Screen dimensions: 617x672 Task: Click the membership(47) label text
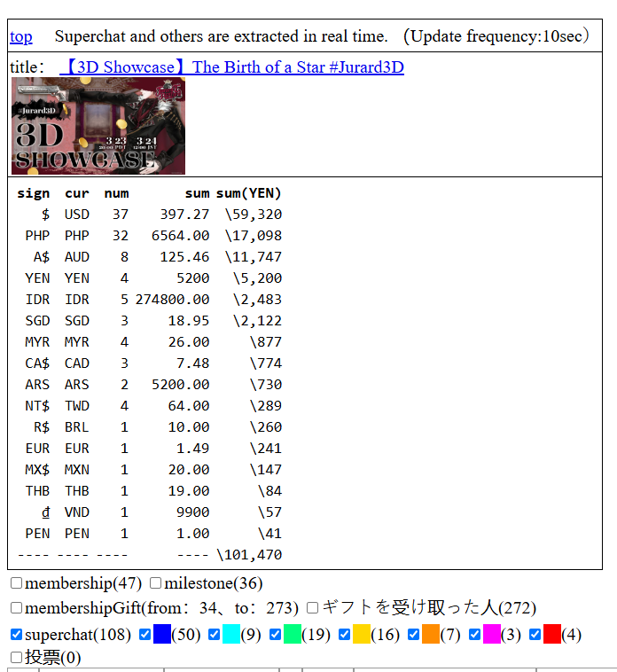point(83,583)
